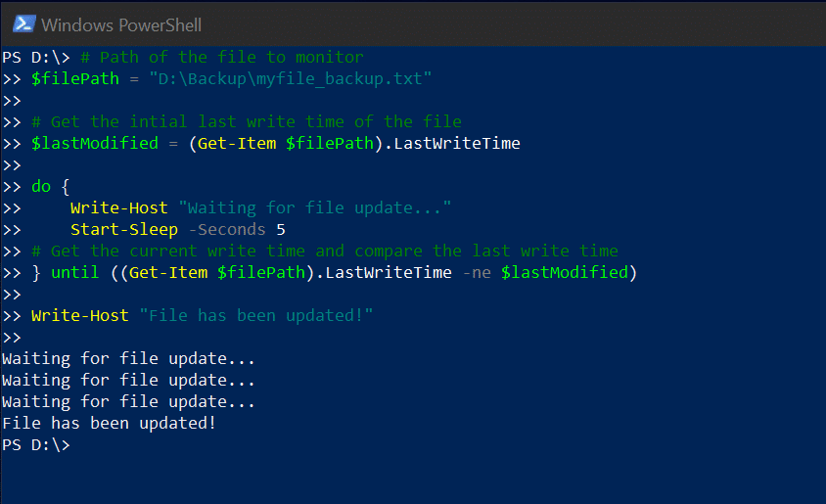Screen dimensions: 826x504
Task: Click the last 'Waiting for file update...' output line
Action: coord(128,402)
